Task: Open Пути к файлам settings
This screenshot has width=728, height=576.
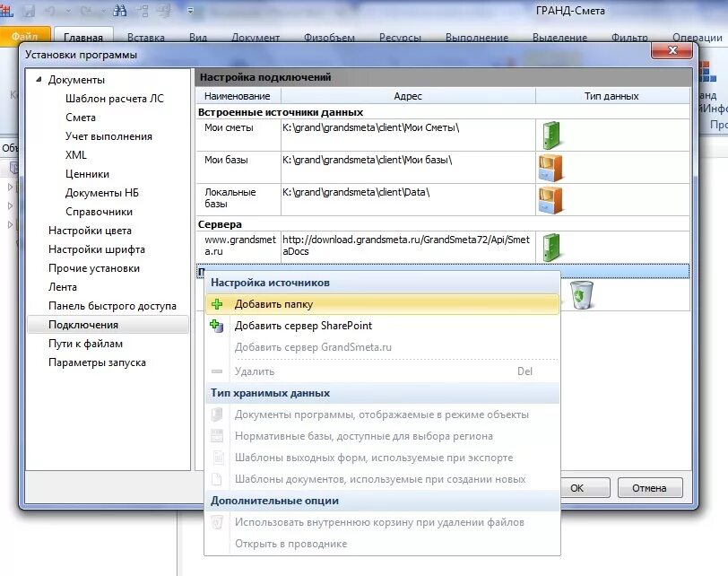Action: point(85,344)
